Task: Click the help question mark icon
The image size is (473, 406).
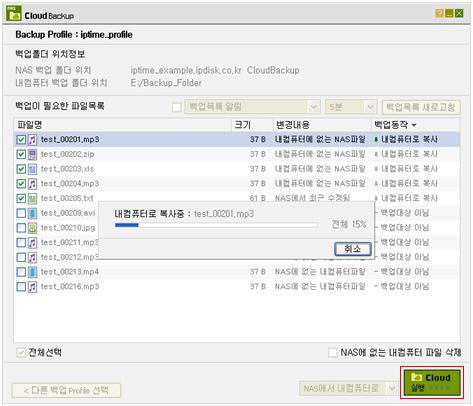Action: pos(439,13)
